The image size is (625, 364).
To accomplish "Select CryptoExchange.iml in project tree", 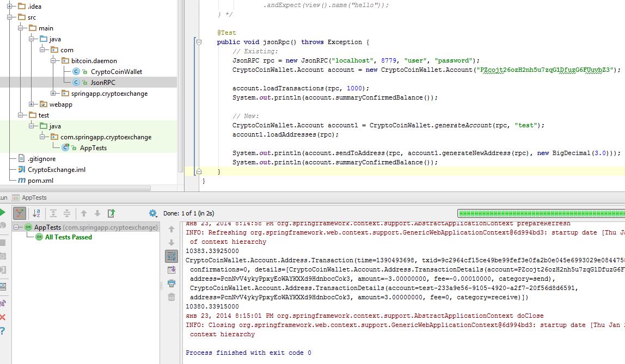I will tap(57, 170).
